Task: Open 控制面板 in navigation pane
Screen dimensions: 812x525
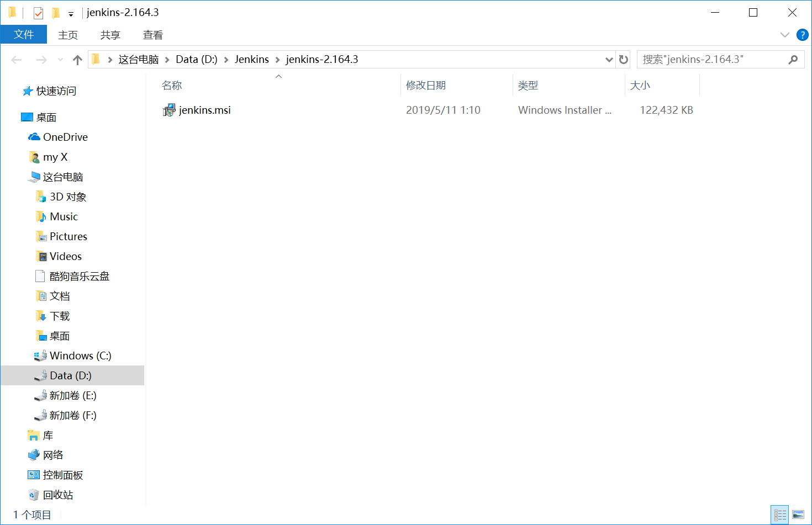Action: (63, 475)
